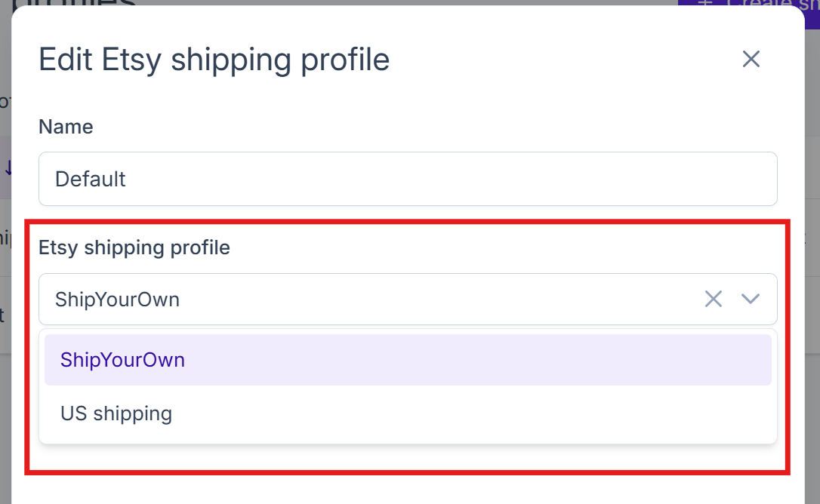This screenshot has width=820, height=504.
Task: Click the clear icon inside the profile combobox
Action: tap(713, 299)
